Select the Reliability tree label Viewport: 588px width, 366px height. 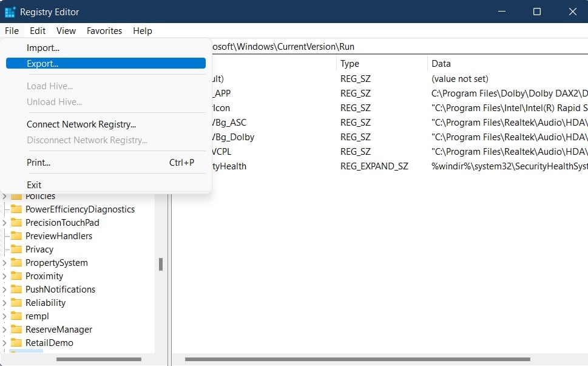tap(46, 303)
